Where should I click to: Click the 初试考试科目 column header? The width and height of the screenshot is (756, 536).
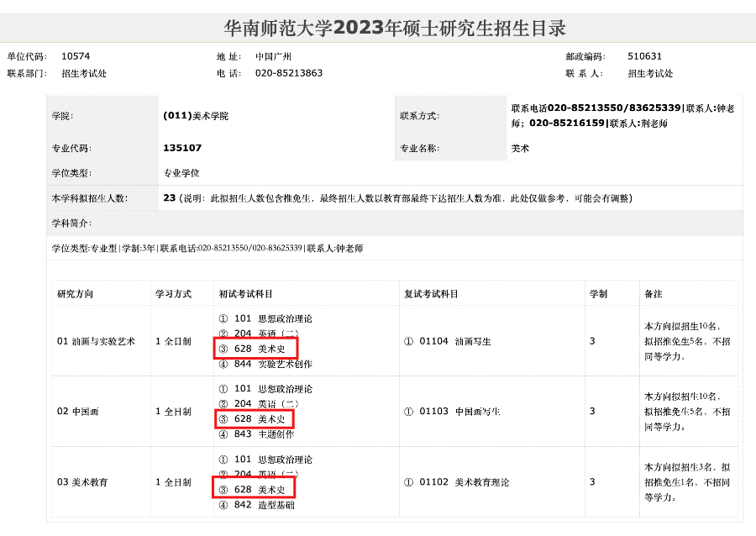pos(246,294)
